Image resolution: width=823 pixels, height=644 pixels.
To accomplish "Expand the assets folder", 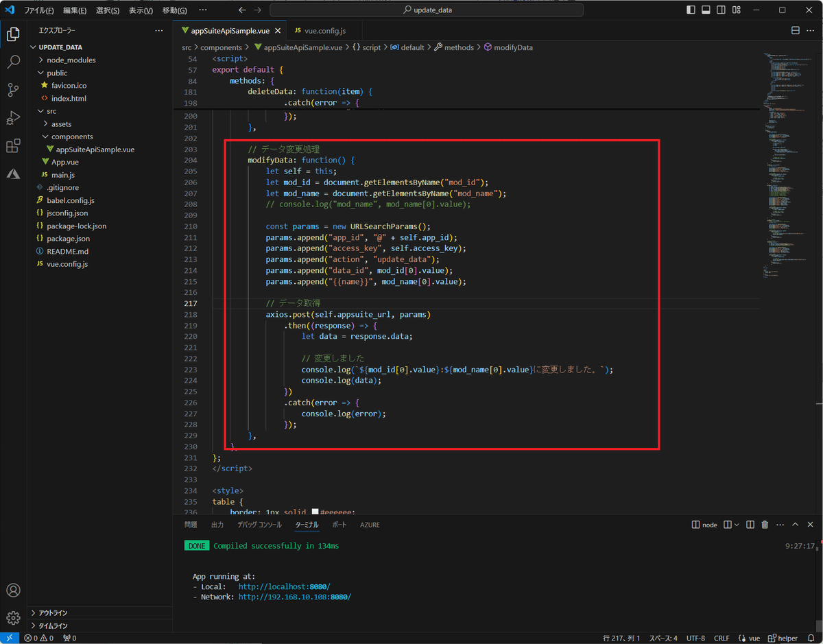I will point(99,123).
